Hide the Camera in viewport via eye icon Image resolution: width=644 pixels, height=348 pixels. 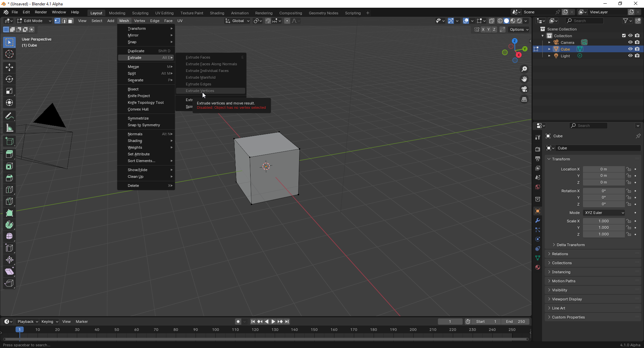pos(630,42)
